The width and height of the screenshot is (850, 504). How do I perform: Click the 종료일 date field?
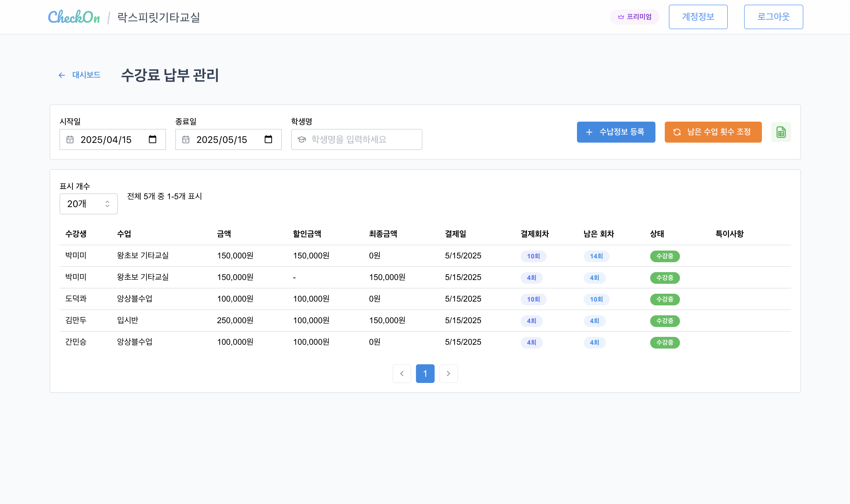point(221,140)
